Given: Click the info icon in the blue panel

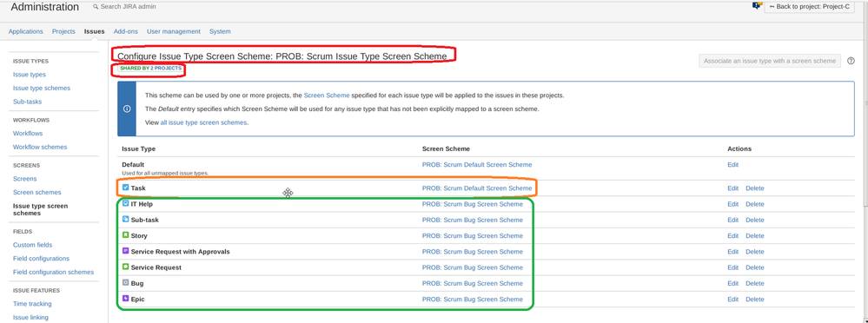Looking at the screenshot, I should pos(127,109).
